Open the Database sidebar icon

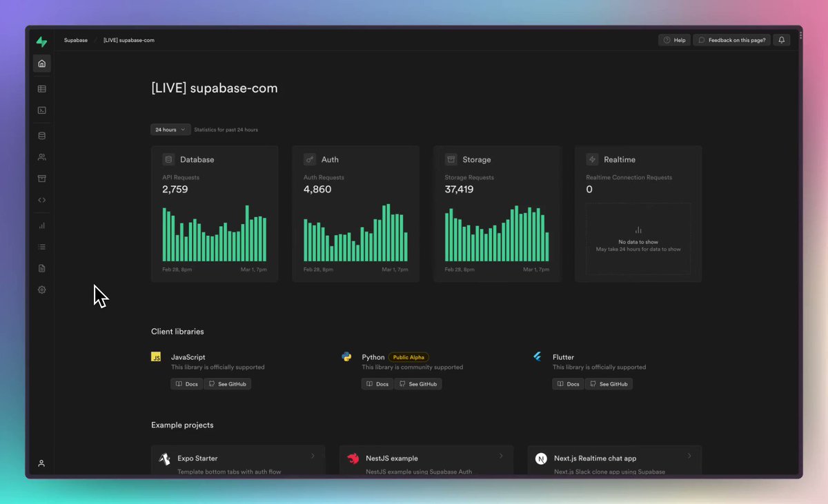(x=41, y=136)
